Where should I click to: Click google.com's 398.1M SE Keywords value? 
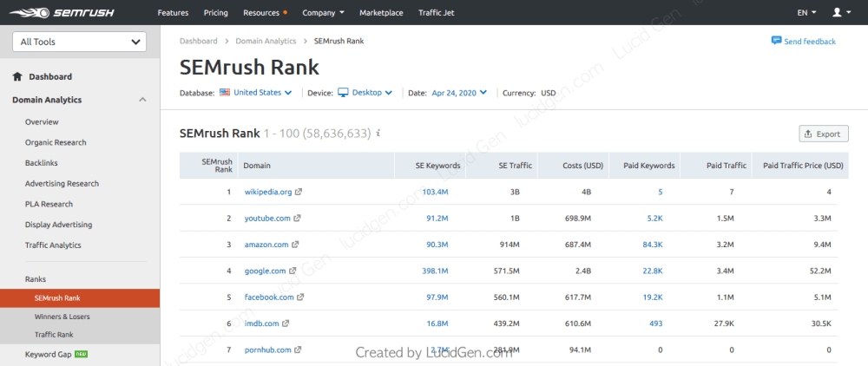pyautogui.click(x=435, y=271)
